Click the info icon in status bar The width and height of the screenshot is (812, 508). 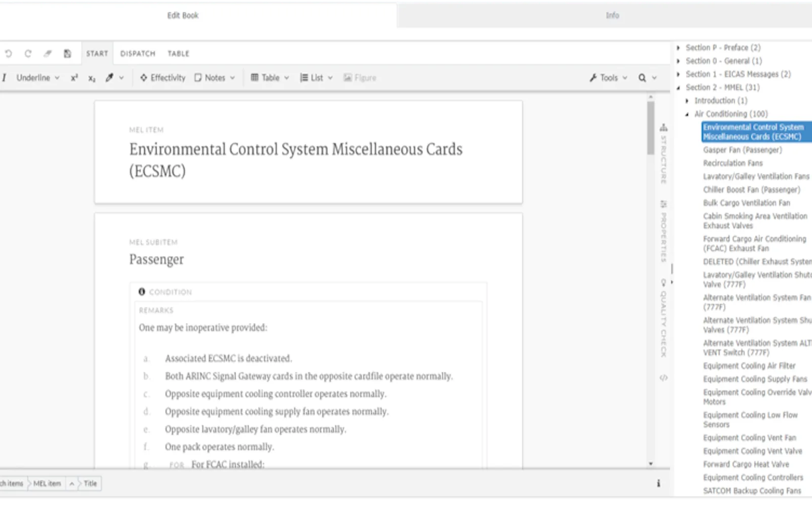point(658,483)
